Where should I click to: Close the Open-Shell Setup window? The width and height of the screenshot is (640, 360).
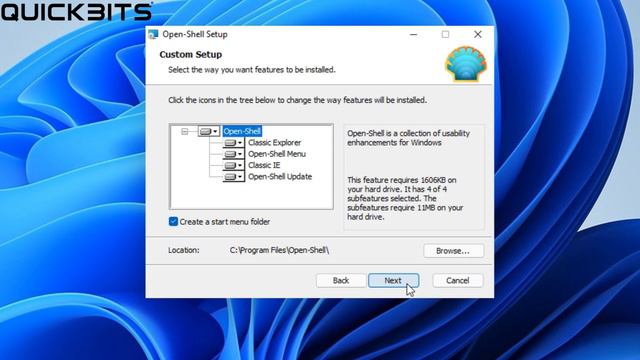pyautogui.click(x=478, y=34)
